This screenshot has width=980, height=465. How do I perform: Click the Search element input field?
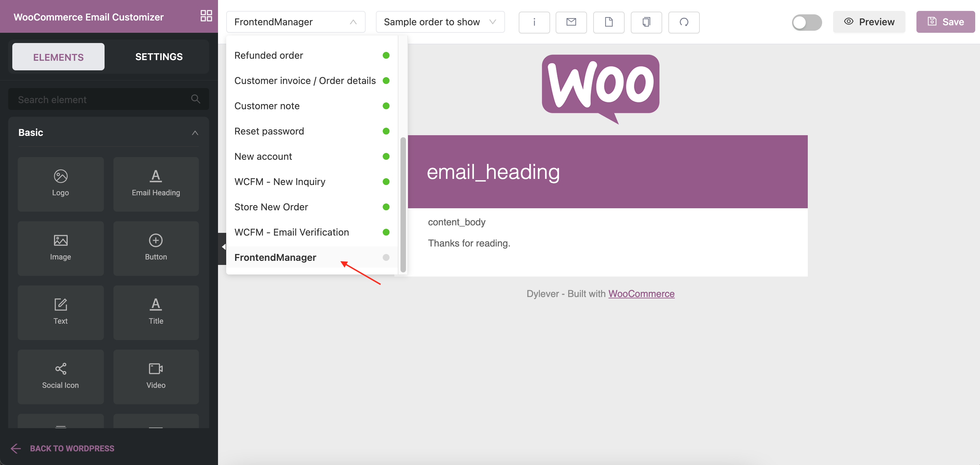[108, 99]
